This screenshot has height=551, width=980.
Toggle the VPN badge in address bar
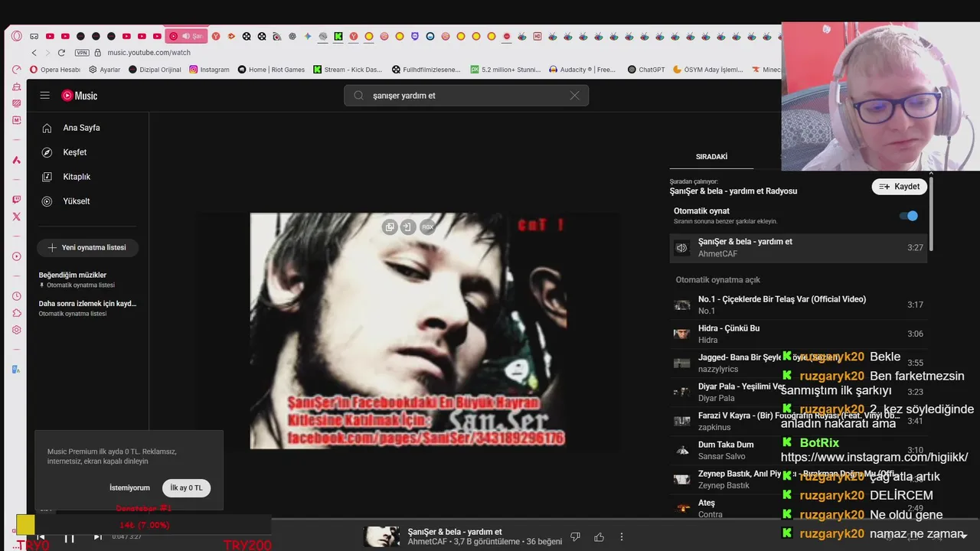[x=82, y=53]
